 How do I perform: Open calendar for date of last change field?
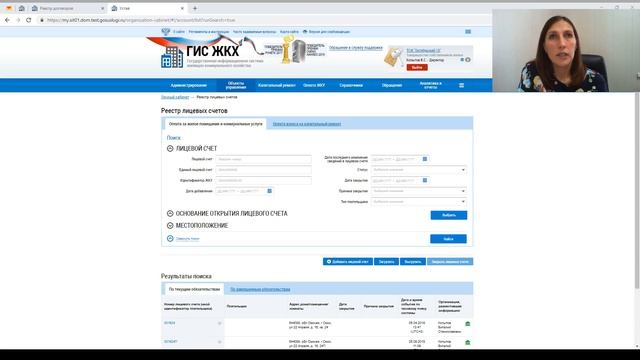coord(424,159)
